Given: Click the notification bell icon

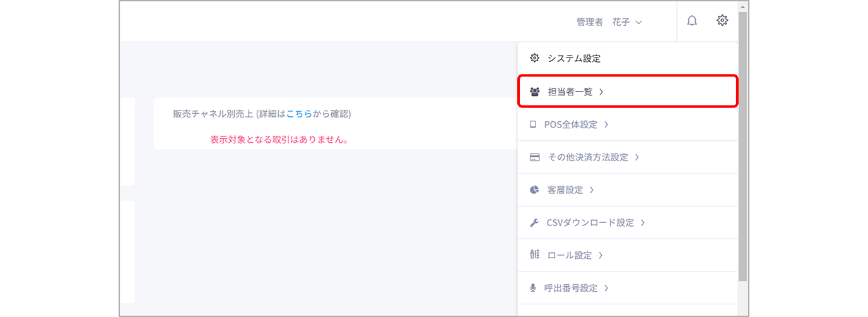Looking at the screenshot, I should click(692, 21).
